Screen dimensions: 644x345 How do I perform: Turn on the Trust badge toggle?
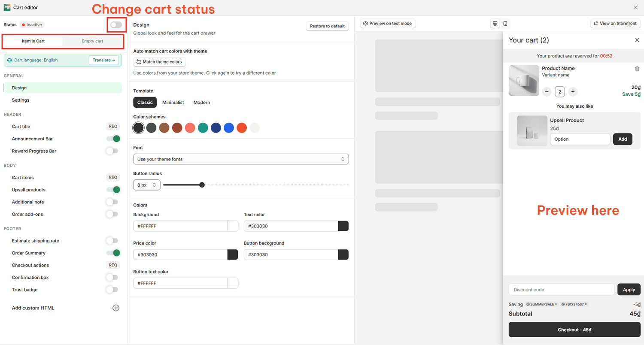coord(112,290)
